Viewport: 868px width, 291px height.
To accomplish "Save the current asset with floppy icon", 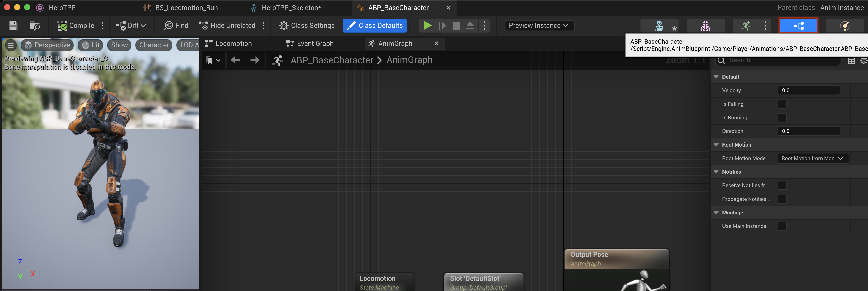I will coord(13,26).
